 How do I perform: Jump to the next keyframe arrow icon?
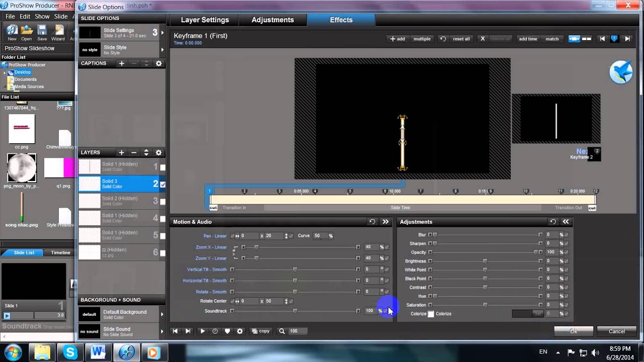pyautogui.click(x=627, y=39)
